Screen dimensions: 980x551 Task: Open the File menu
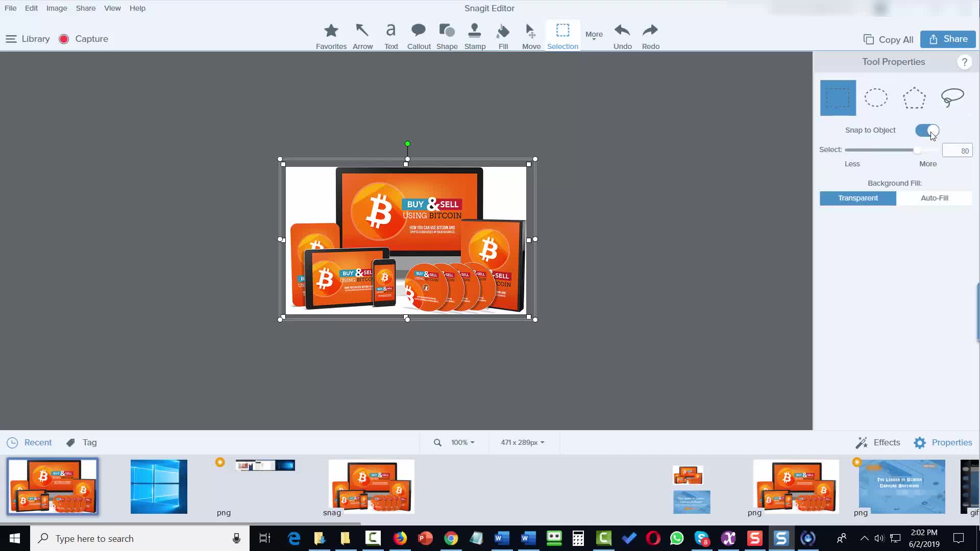tap(10, 8)
